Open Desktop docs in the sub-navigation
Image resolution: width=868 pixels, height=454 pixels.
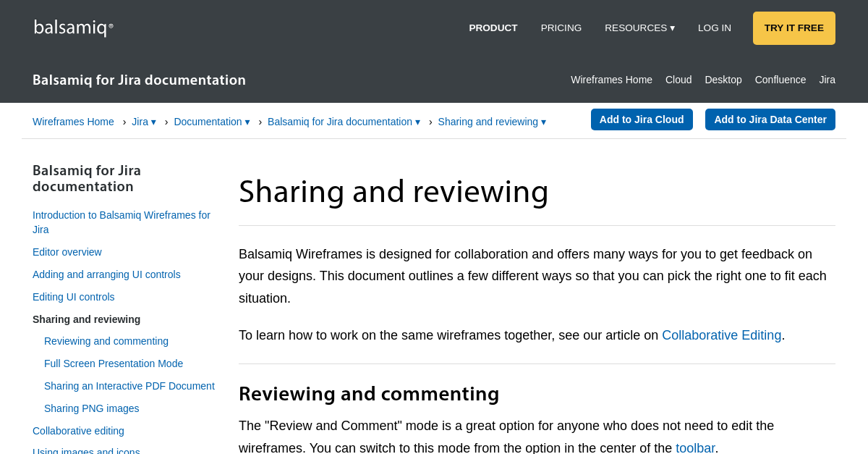(723, 80)
